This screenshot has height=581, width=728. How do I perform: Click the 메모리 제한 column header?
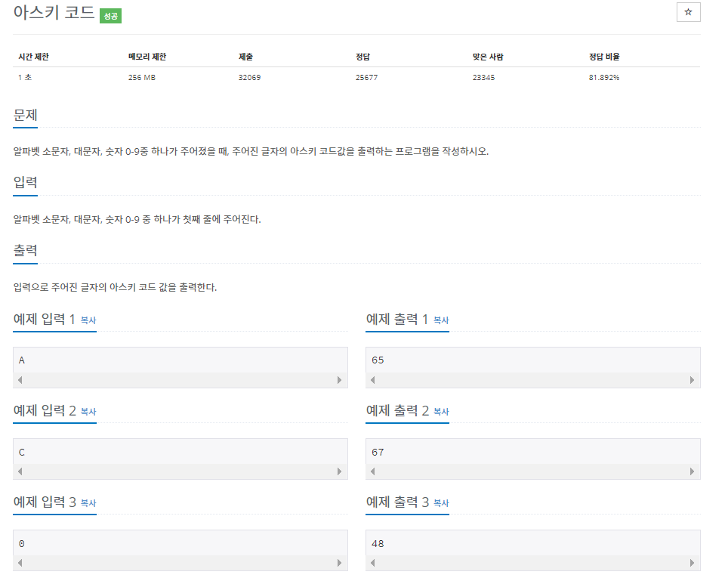coord(147,57)
